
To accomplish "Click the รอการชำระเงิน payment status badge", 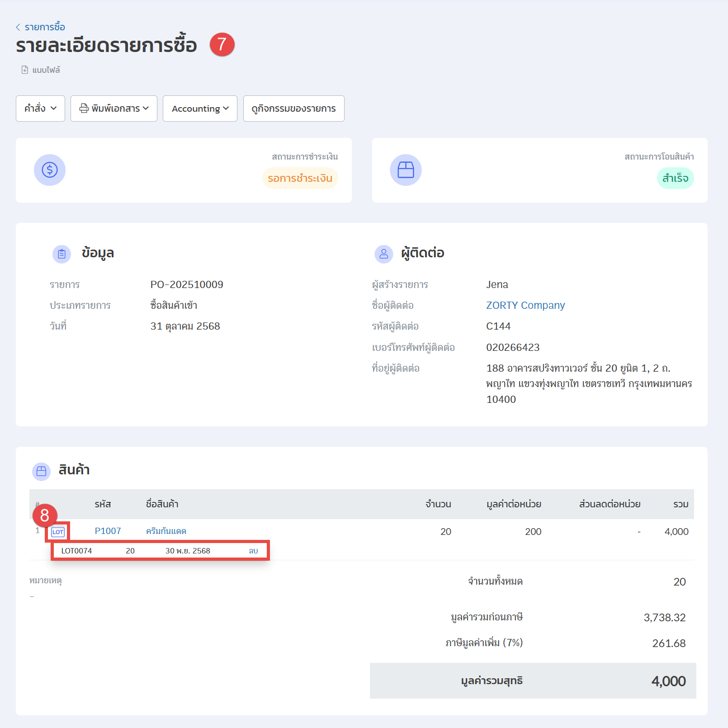I will 300,178.
